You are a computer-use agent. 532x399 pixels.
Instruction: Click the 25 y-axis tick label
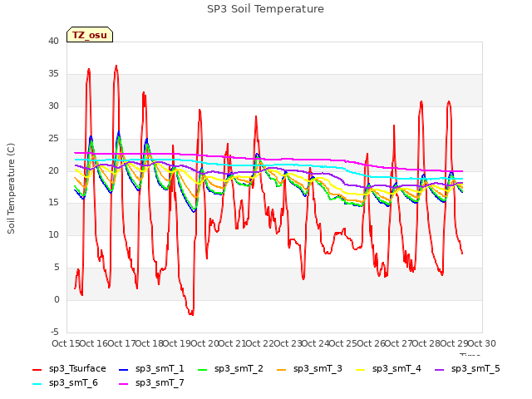click(53, 139)
